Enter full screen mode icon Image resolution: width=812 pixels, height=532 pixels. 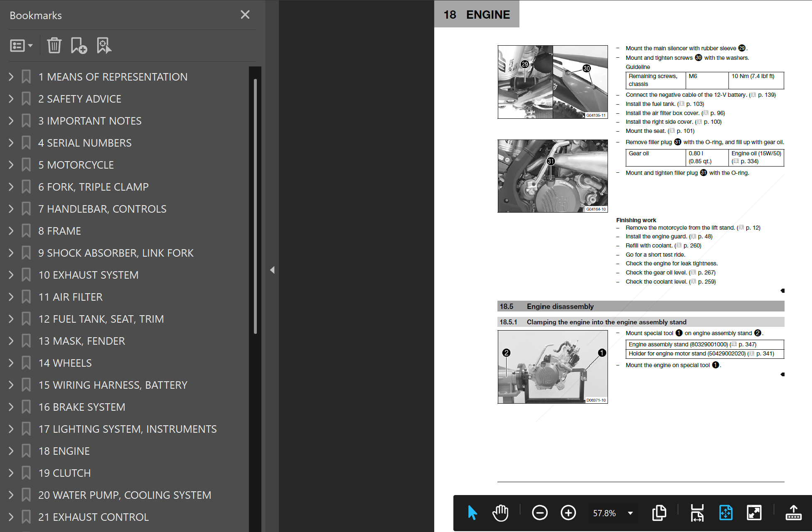754,513
